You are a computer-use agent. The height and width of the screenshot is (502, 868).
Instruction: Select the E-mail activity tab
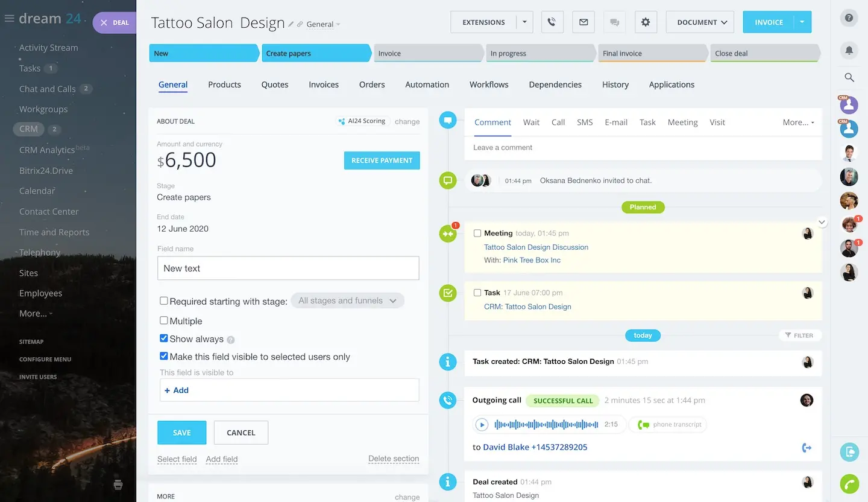coord(616,122)
